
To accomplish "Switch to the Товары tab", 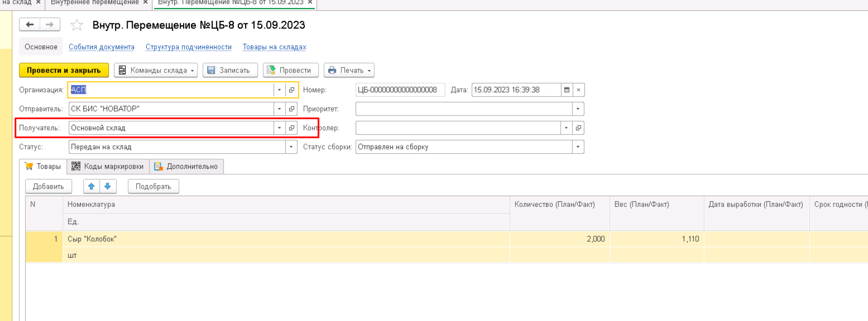I will point(43,166).
